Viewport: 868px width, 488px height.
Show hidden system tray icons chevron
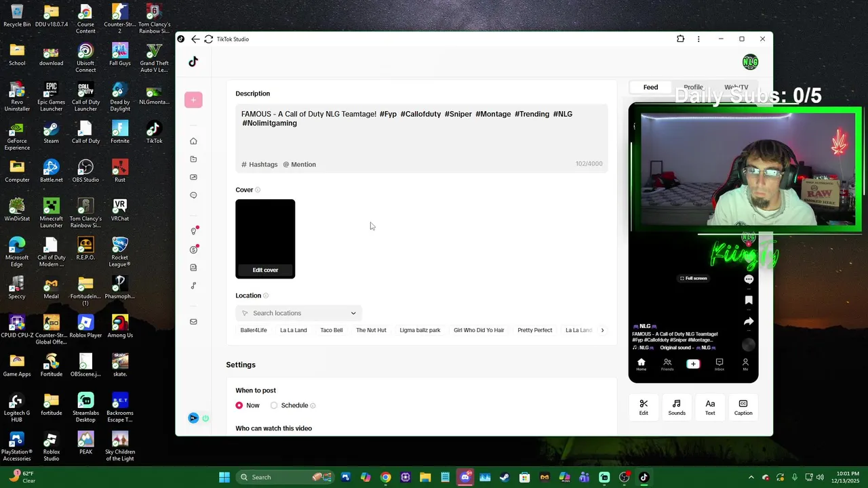click(751, 477)
